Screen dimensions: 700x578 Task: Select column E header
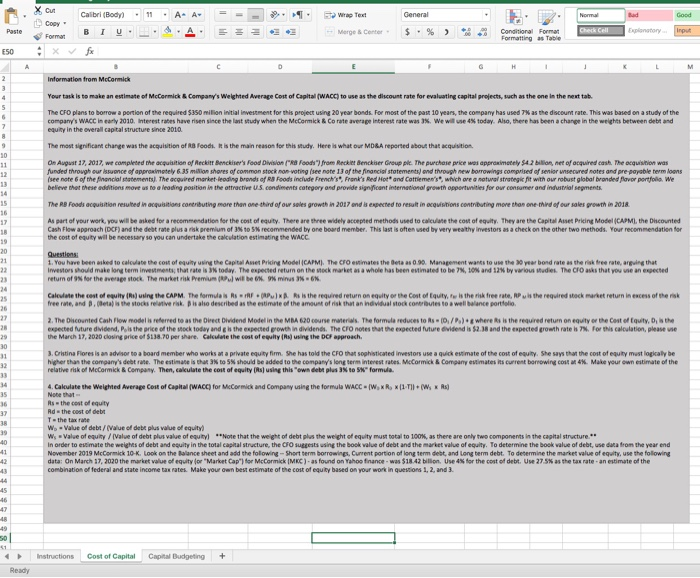tap(353, 67)
